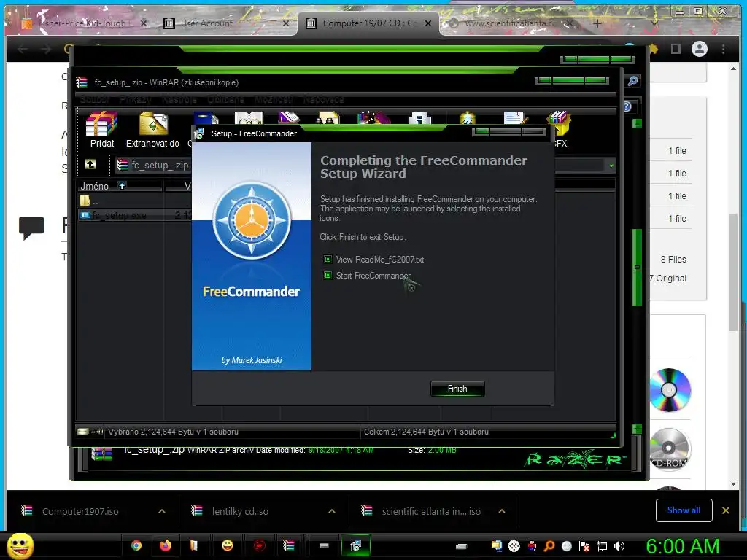Click the SFX icon in WinRAR toolbar
747x560 pixels.
pyautogui.click(x=560, y=130)
